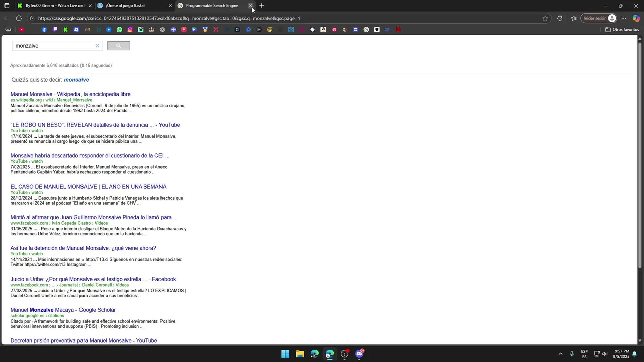Screen dimensions: 644x362
Task: Click the Iniciar sesión profile button
Action: click(x=599, y=18)
